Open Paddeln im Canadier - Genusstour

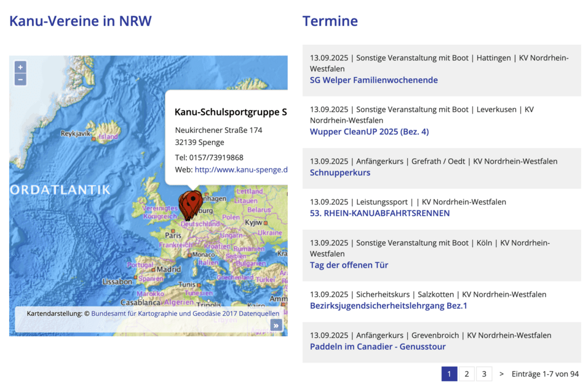[x=378, y=347]
